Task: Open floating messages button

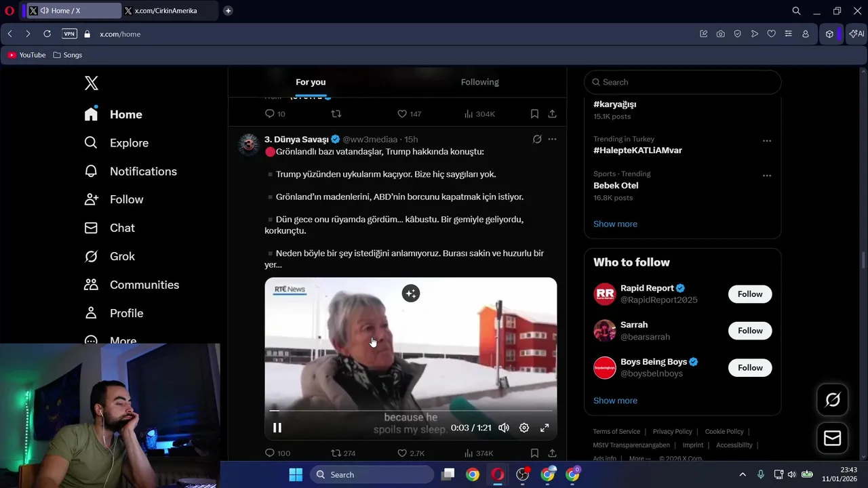Action: point(833,439)
